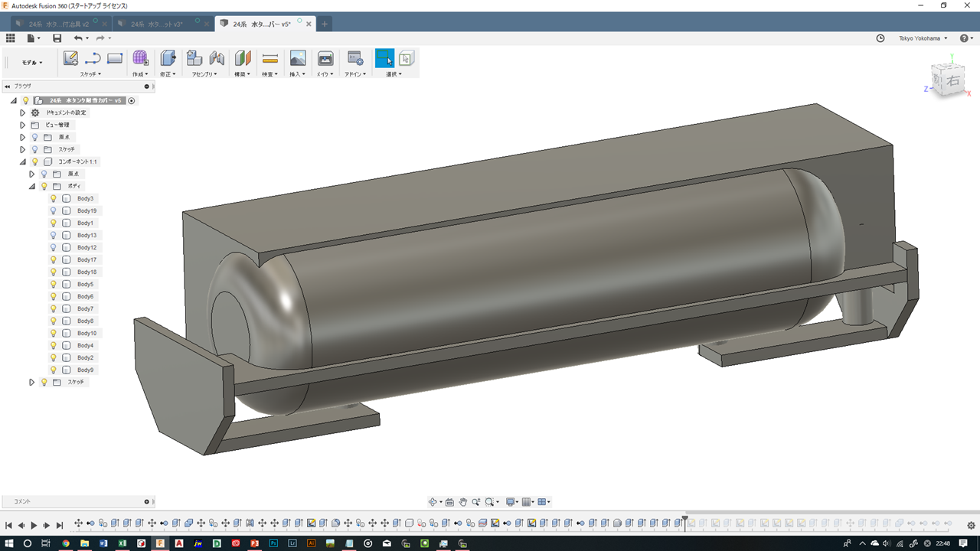The image size is (980, 551).
Task: Open the モデル workspace dropdown
Action: click(32, 63)
